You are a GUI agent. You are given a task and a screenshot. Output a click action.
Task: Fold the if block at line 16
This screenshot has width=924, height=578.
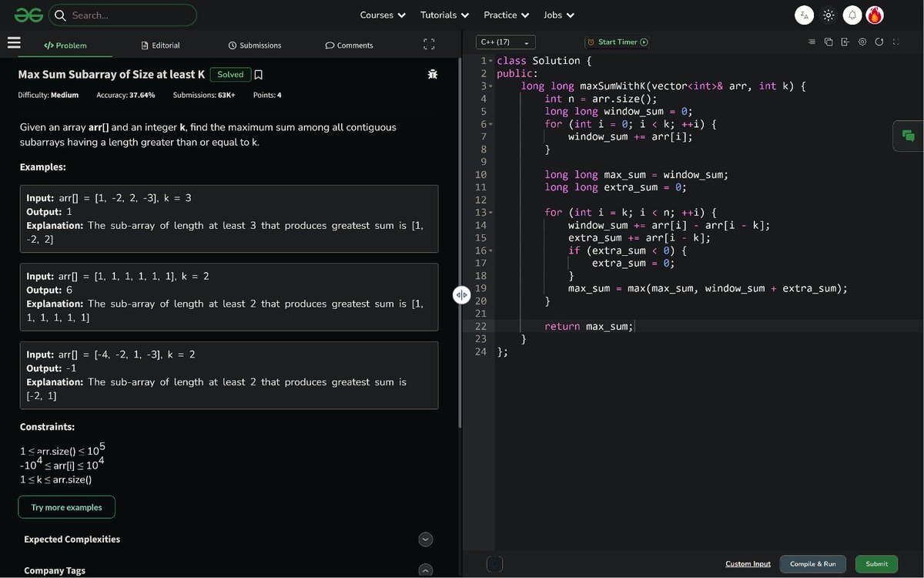(x=490, y=250)
